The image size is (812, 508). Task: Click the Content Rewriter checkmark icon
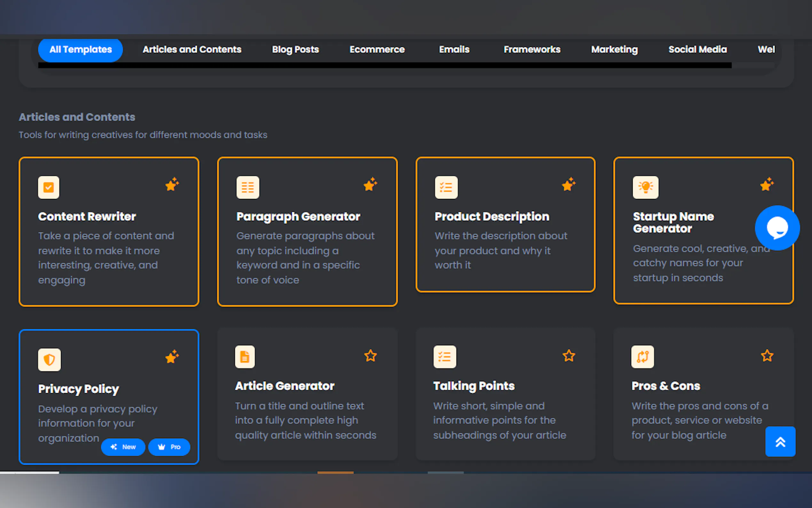pos(49,187)
